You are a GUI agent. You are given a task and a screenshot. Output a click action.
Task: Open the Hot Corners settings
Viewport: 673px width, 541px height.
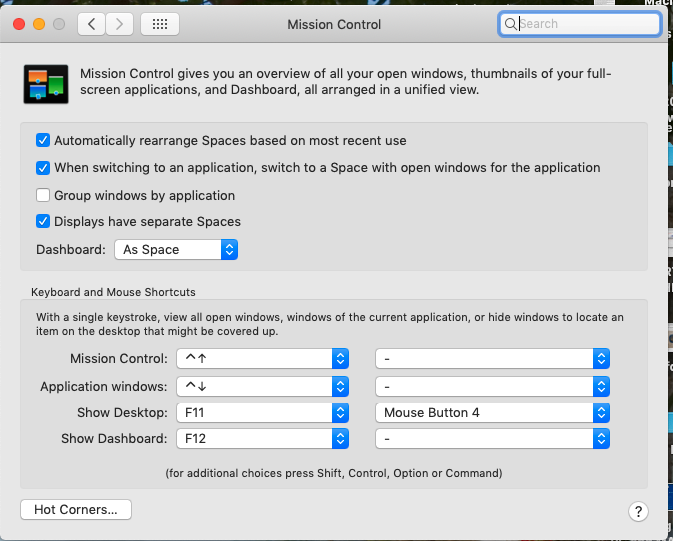76,510
